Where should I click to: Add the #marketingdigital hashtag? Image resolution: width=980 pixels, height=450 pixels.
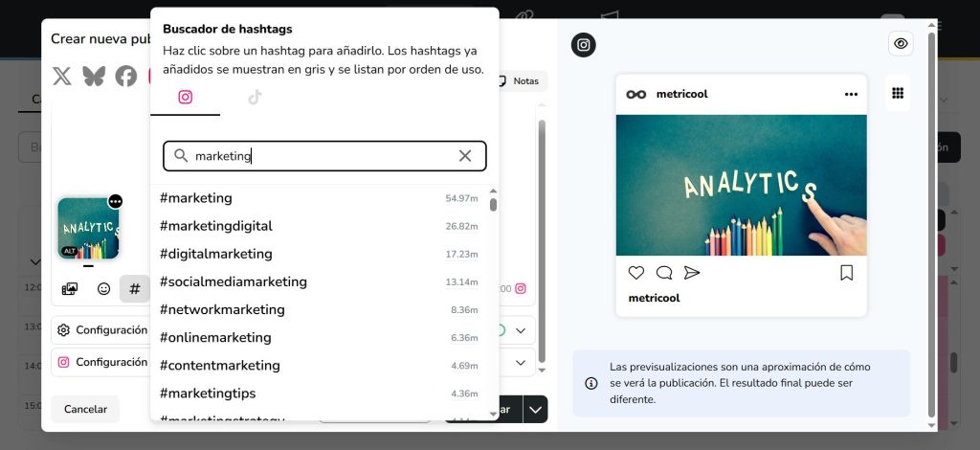[x=216, y=226]
